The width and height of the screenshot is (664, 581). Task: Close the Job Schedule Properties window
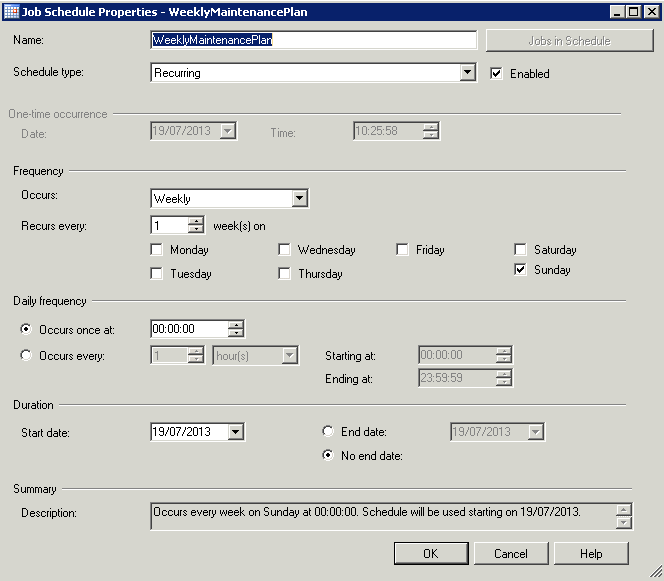pos(652,11)
